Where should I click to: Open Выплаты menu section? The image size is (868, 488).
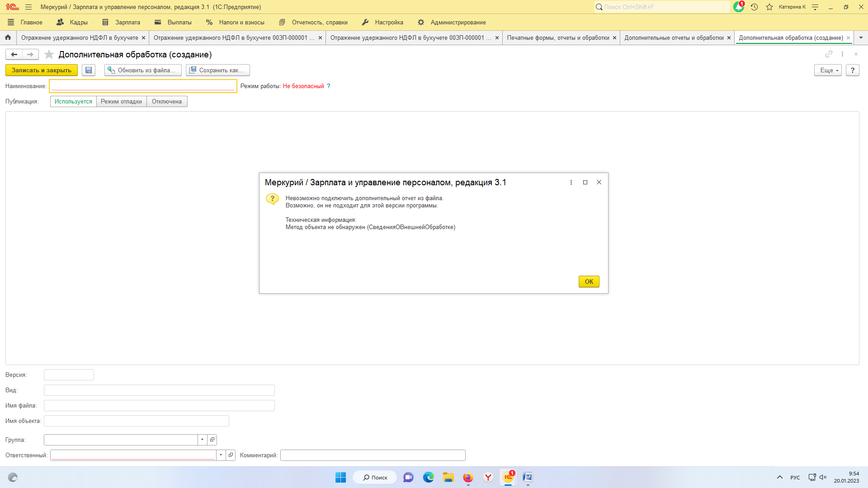pyautogui.click(x=173, y=22)
